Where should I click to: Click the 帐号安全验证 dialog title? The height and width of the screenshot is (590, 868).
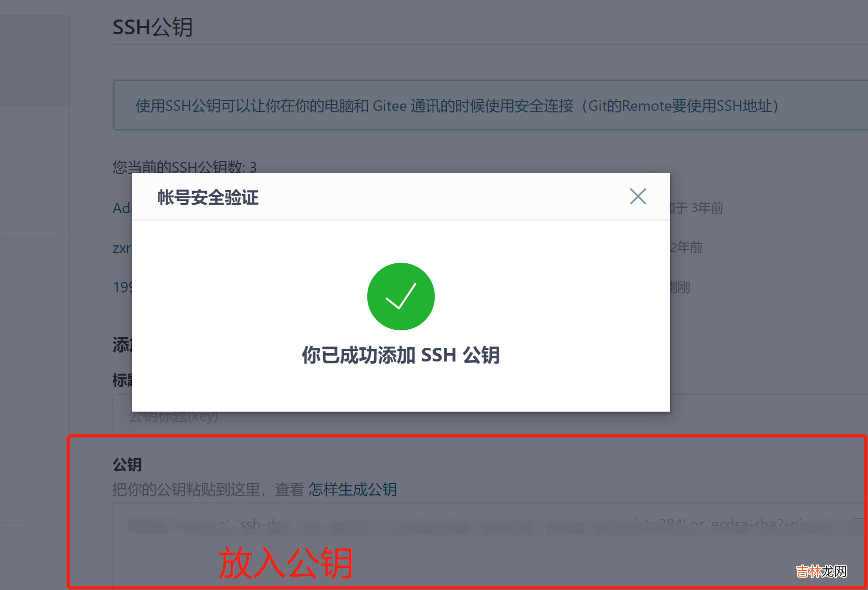[x=208, y=197]
